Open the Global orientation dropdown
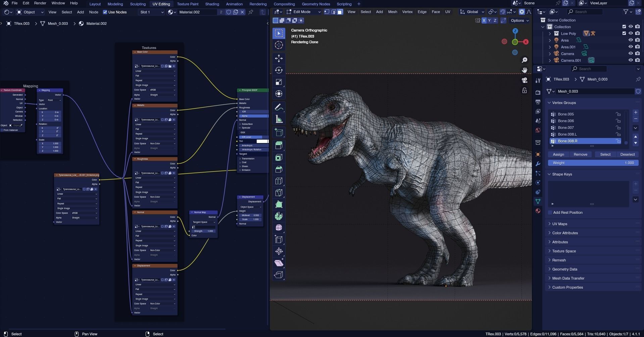644x337 pixels. 472,12
